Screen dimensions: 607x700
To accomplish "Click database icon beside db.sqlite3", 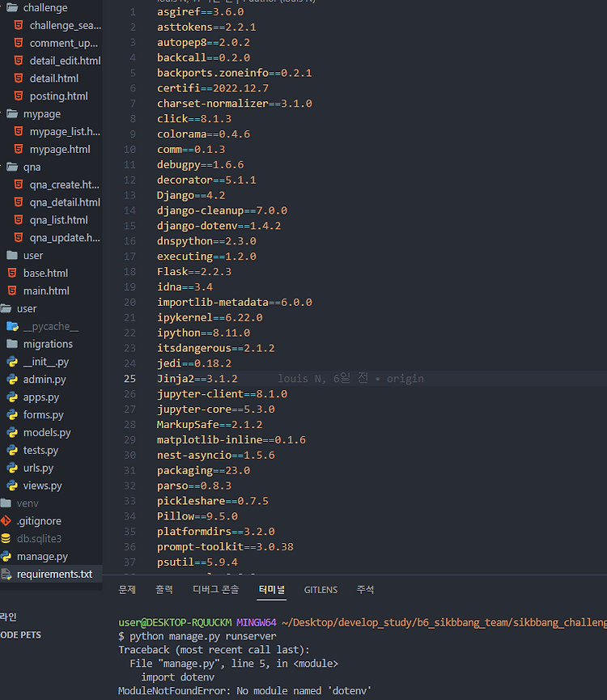I will point(6,538).
